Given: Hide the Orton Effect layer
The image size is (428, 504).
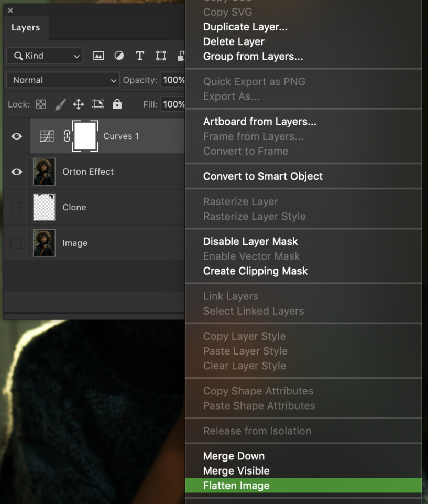Looking at the screenshot, I should [x=16, y=171].
